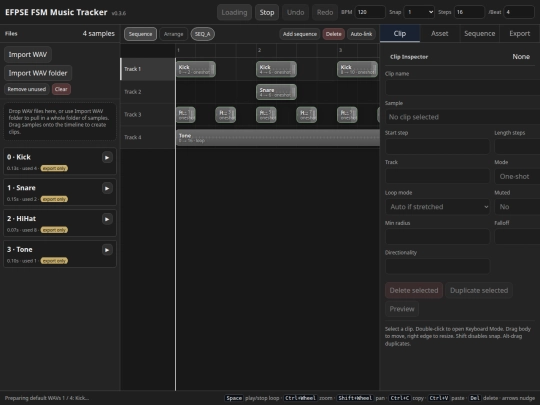This screenshot has width=540, height=405.
Task: Click the beat 2 ruler marker
Action: click(259, 50)
